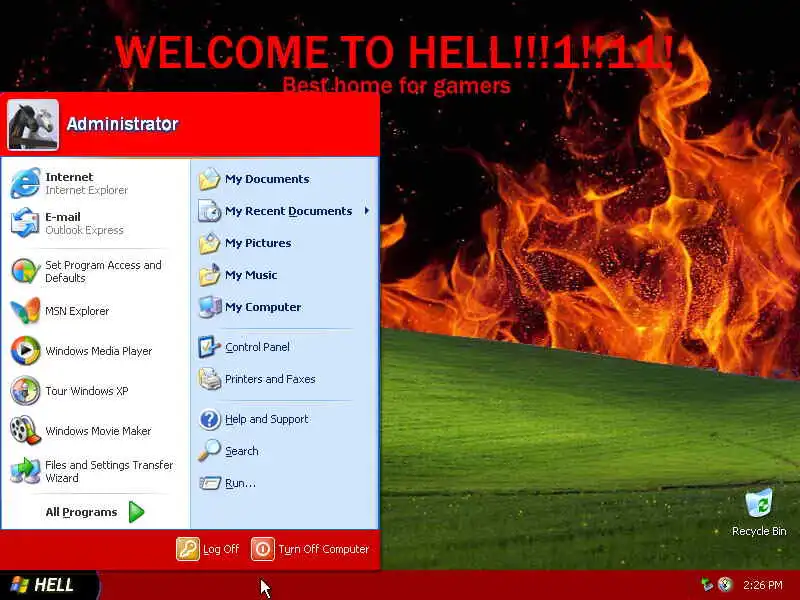Open the My Pictures folder icon

point(209,243)
